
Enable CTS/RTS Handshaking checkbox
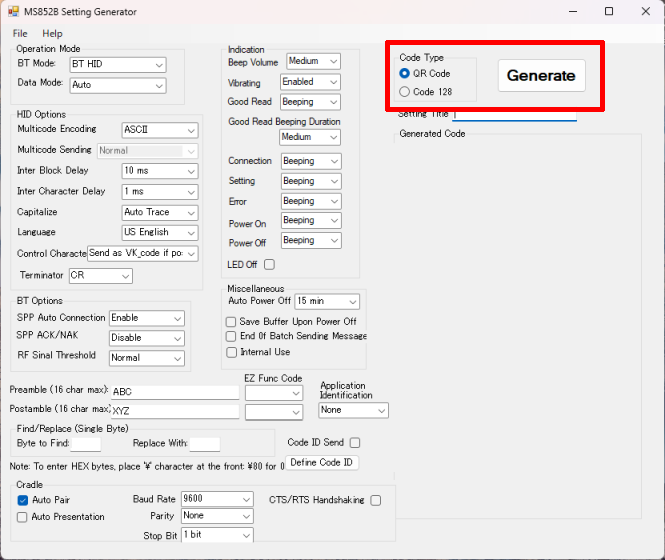[x=376, y=500]
